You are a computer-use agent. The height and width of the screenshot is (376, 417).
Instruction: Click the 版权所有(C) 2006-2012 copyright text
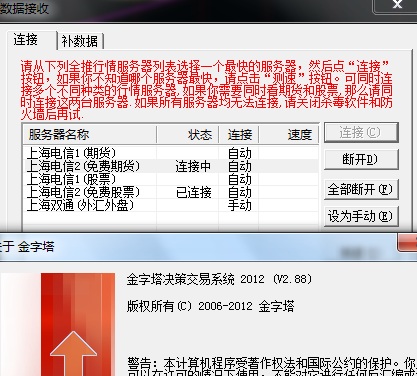[x=210, y=306]
